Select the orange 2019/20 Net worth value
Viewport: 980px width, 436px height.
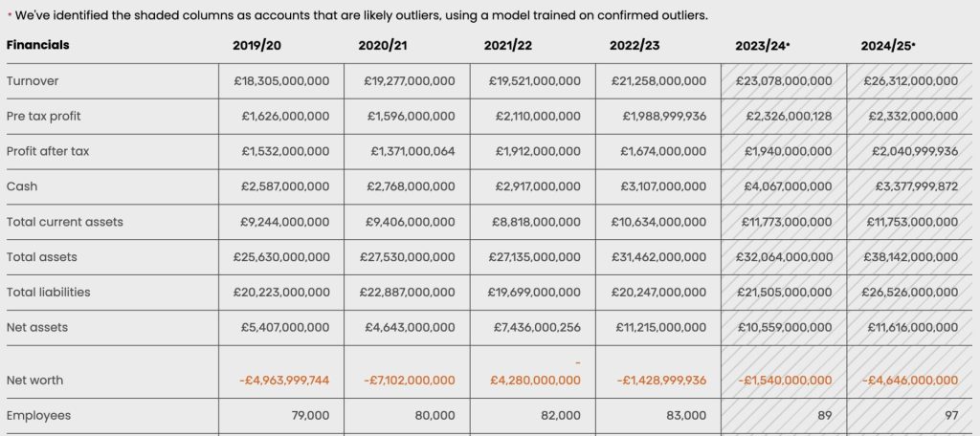pos(284,381)
